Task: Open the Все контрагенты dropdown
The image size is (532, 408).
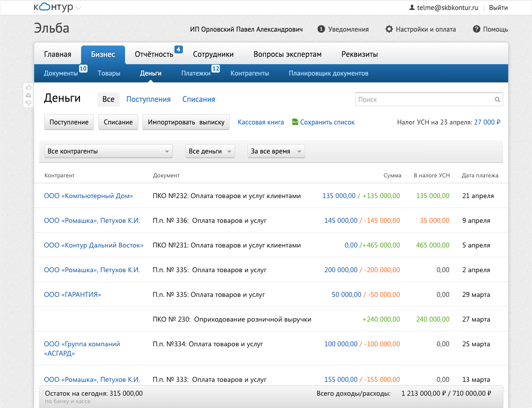Action: 108,151
